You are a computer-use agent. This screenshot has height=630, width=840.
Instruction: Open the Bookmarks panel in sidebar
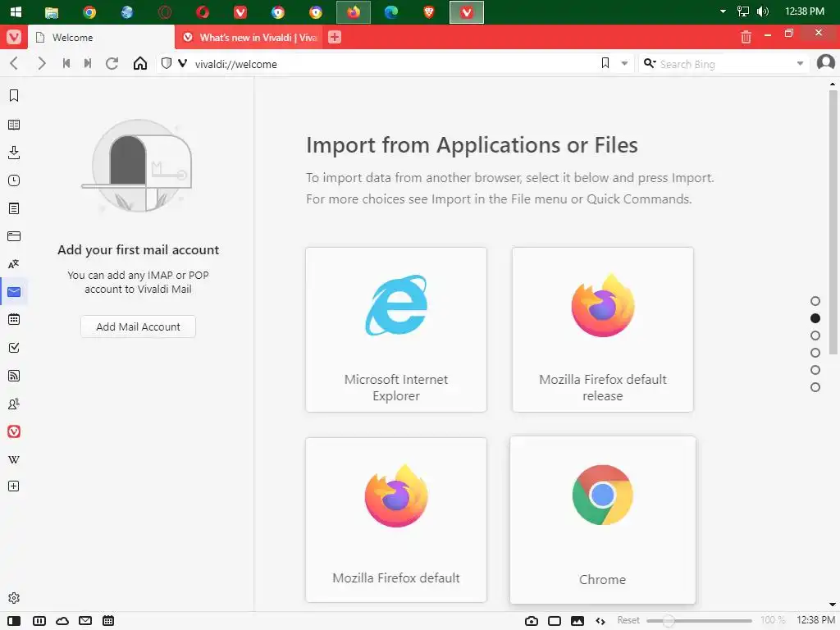(x=14, y=95)
